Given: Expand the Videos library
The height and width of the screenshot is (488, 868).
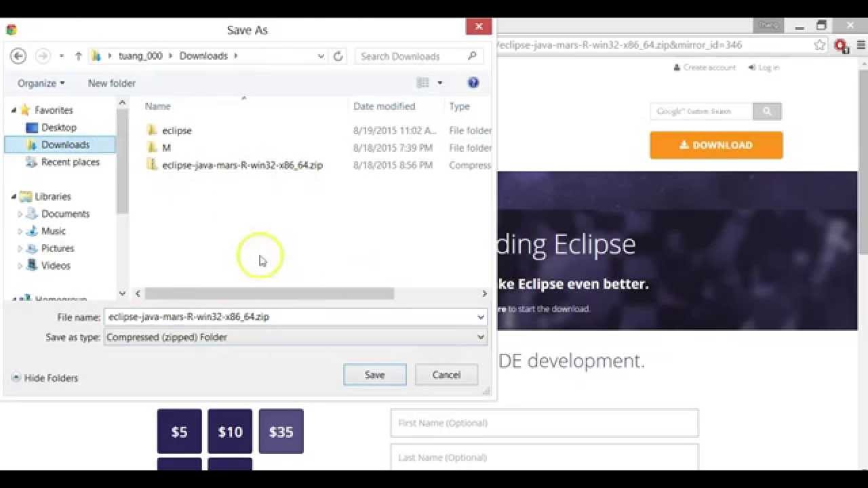Looking at the screenshot, I should (20, 266).
